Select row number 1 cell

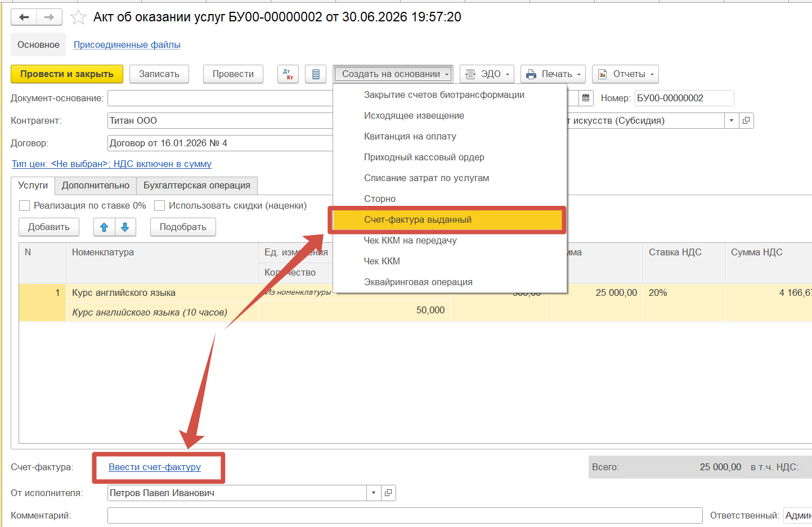43,303
